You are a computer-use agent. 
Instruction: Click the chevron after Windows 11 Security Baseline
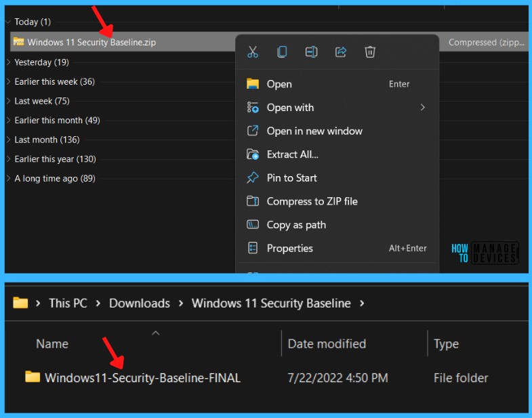click(x=362, y=303)
